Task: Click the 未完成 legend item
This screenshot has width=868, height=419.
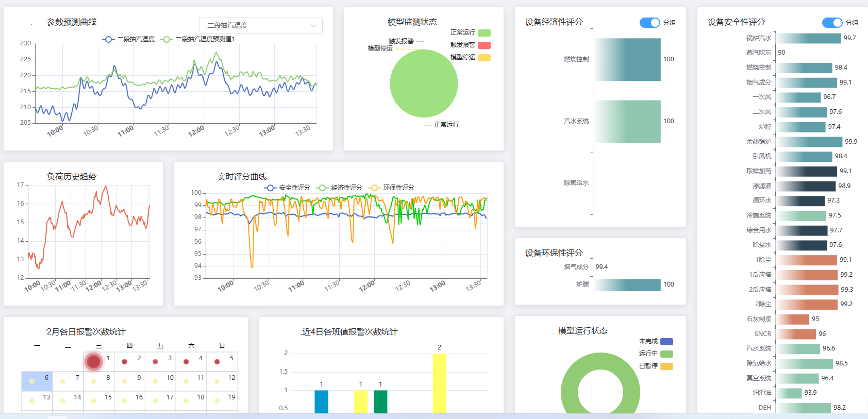Action: tap(666, 342)
